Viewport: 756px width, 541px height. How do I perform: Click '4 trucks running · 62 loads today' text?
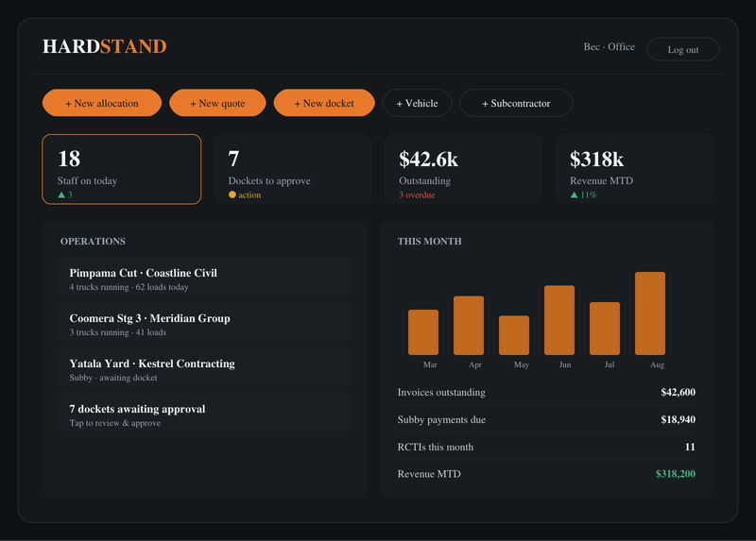(129, 287)
